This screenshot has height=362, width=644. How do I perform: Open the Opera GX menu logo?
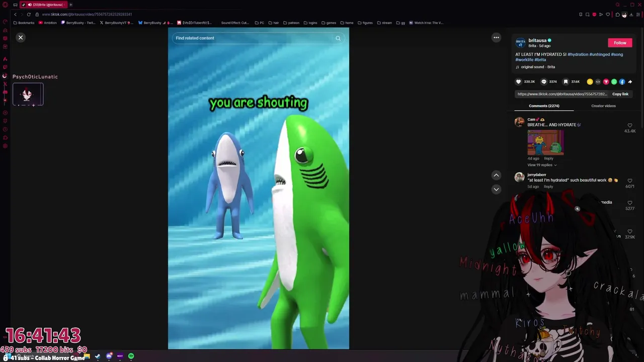coord(5,5)
